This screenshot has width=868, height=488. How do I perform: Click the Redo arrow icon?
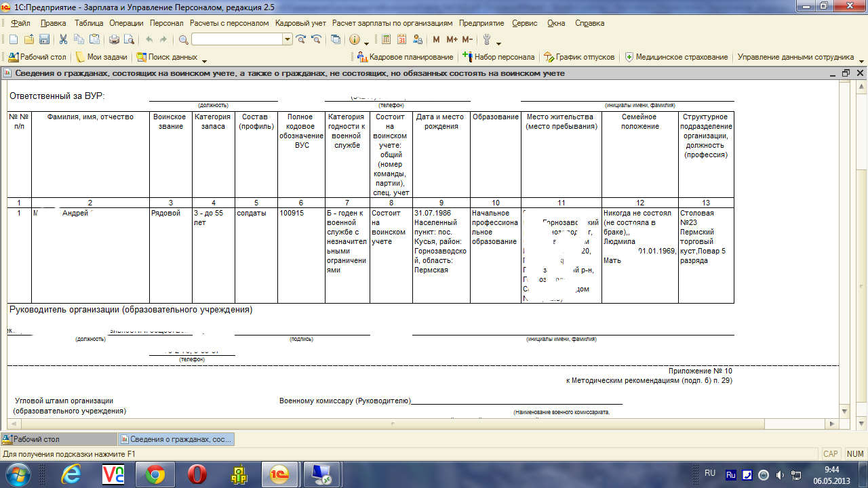click(x=163, y=39)
